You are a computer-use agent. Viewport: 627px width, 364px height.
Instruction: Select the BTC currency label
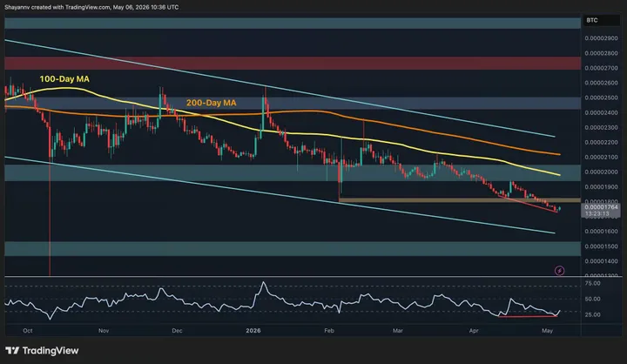(592, 20)
